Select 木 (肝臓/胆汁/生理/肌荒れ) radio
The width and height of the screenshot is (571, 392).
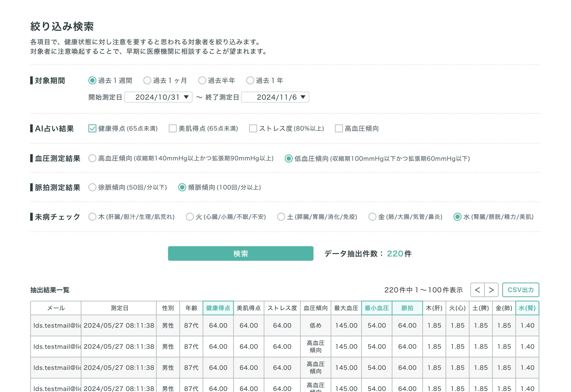92,217
